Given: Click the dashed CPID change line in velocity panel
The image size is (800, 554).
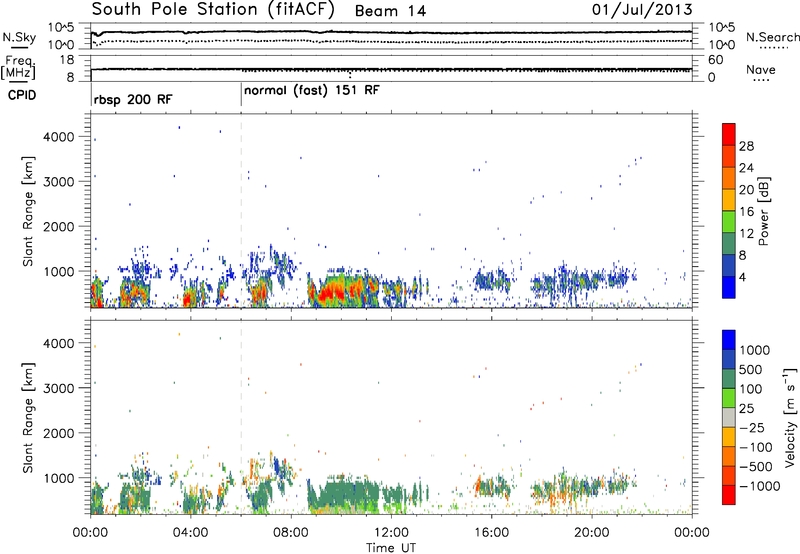Looking at the screenshot, I should (241, 417).
